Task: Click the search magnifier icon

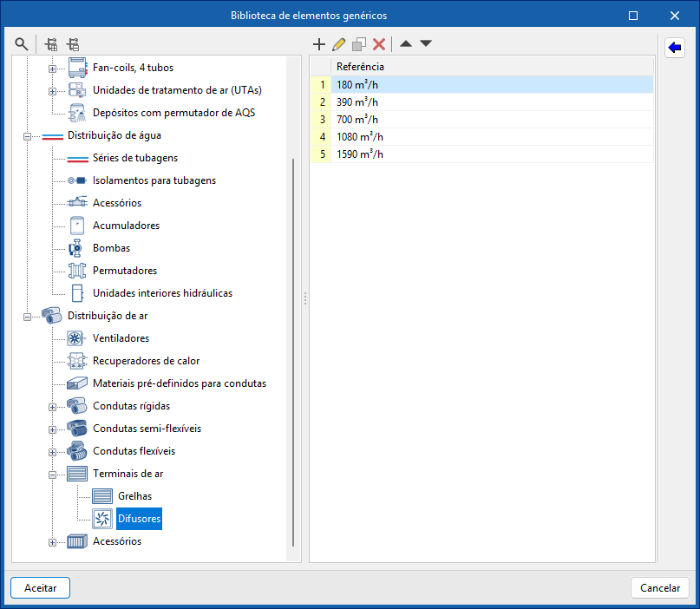Action: click(x=22, y=43)
